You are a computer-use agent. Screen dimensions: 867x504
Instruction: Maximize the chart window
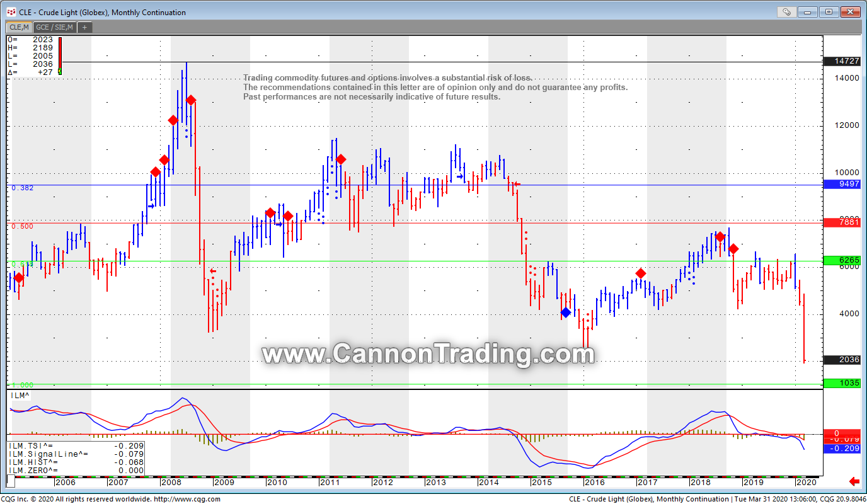click(829, 11)
